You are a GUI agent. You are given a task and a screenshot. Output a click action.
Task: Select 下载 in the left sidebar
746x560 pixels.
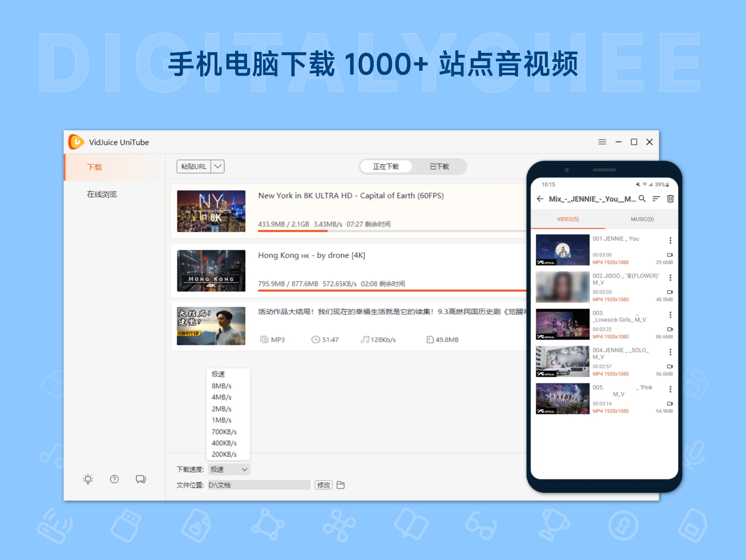click(95, 167)
